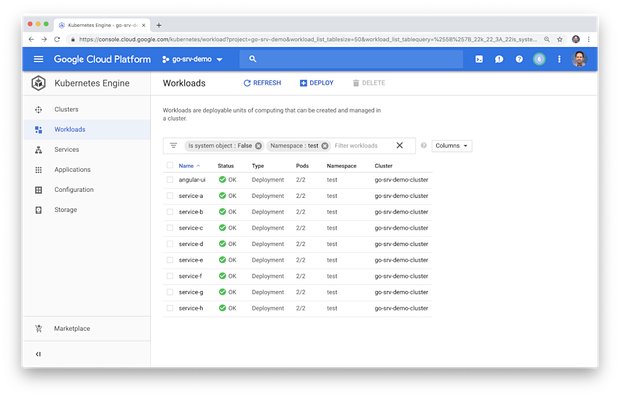Image resolution: width=620 pixels, height=397 pixels.
Task: Open the go-srv-demo project dropdown
Action: [192, 59]
